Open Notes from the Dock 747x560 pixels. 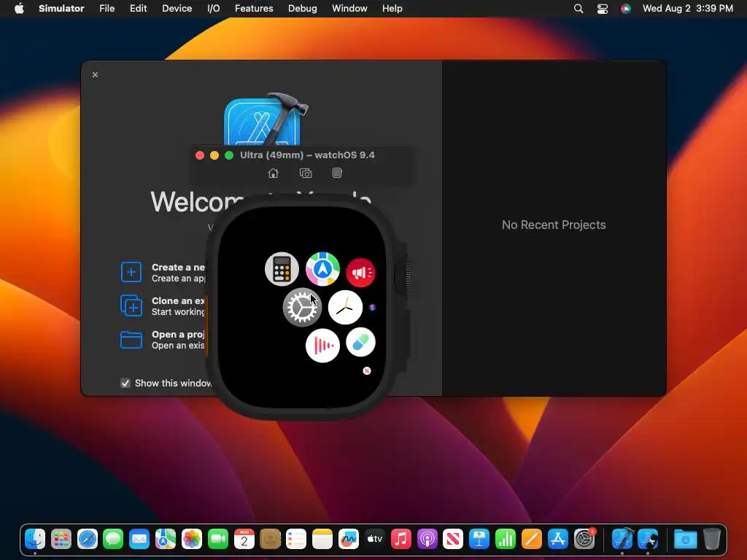click(x=322, y=539)
